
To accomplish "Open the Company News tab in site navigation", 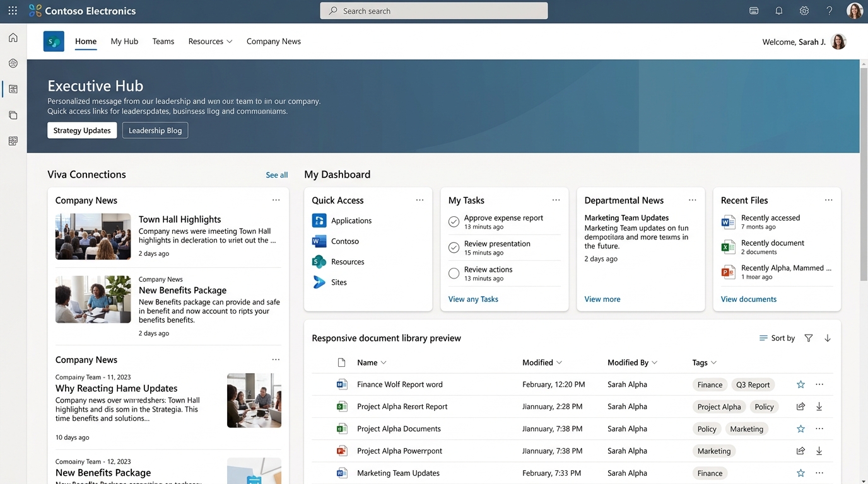I will coord(274,42).
